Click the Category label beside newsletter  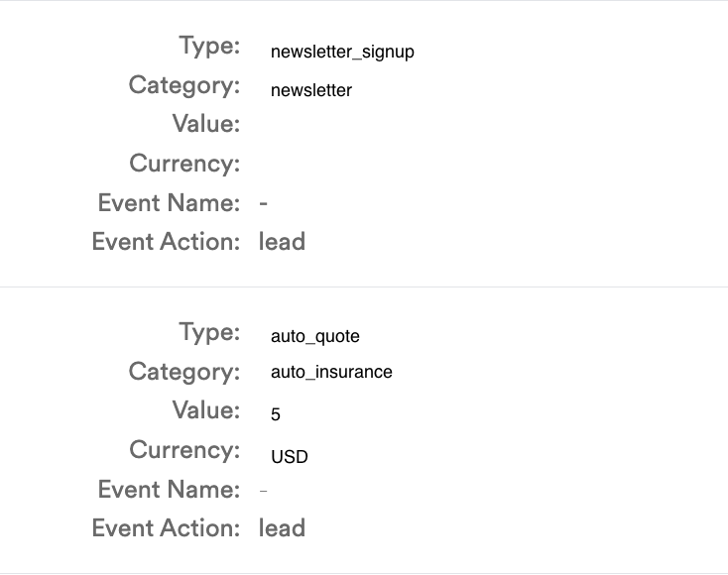(184, 86)
